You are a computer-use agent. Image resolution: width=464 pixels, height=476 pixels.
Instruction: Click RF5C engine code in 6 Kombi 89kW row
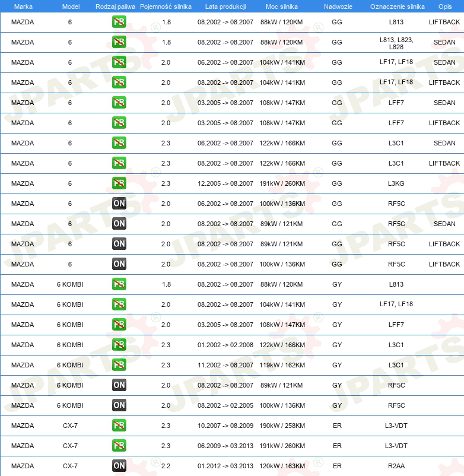tap(396, 385)
